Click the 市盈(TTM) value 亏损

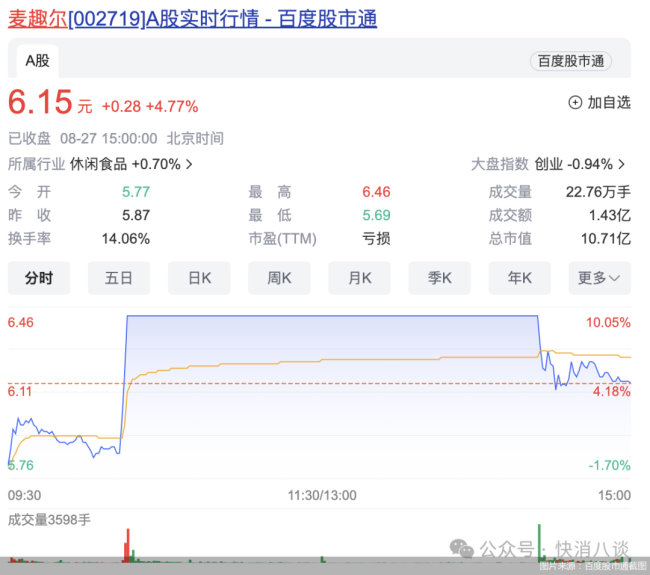(x=376, y=239)
